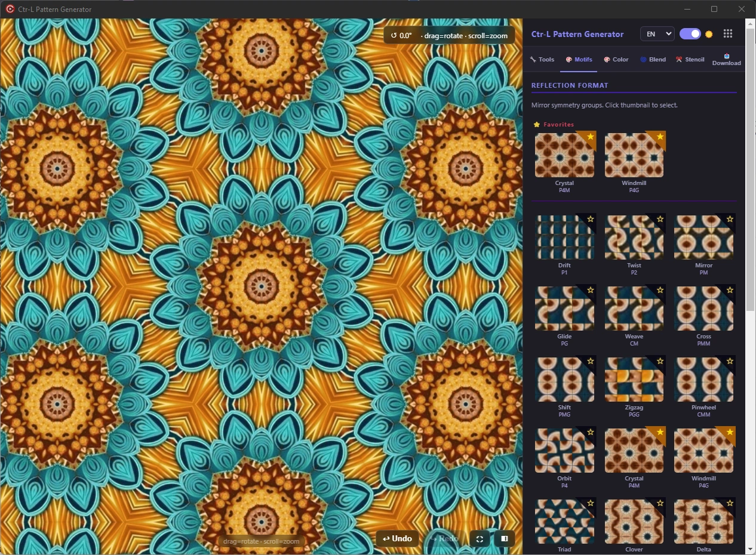The image size is (756, 555).
Task: Open the Download tab
Action: click(x=726, y=60)
